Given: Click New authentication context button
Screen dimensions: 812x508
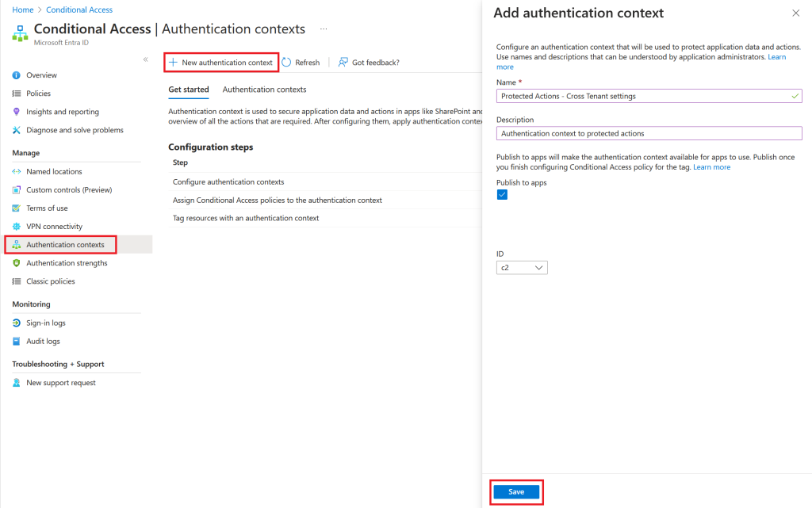Looking at the screenshot, I should coord(221,63).
